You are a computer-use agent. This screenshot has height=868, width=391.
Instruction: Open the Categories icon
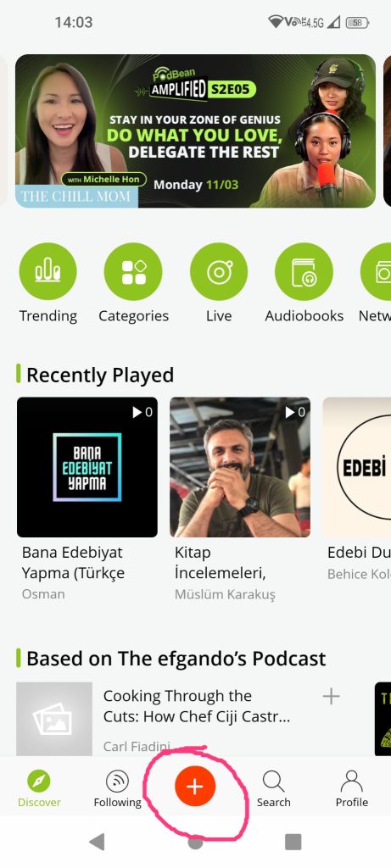(x=133, y=271)
